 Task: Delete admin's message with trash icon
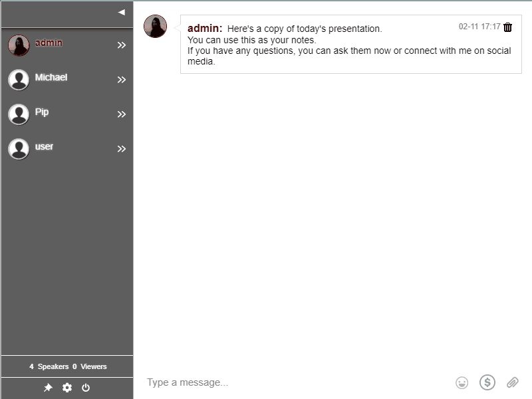(x=508, y=27)
